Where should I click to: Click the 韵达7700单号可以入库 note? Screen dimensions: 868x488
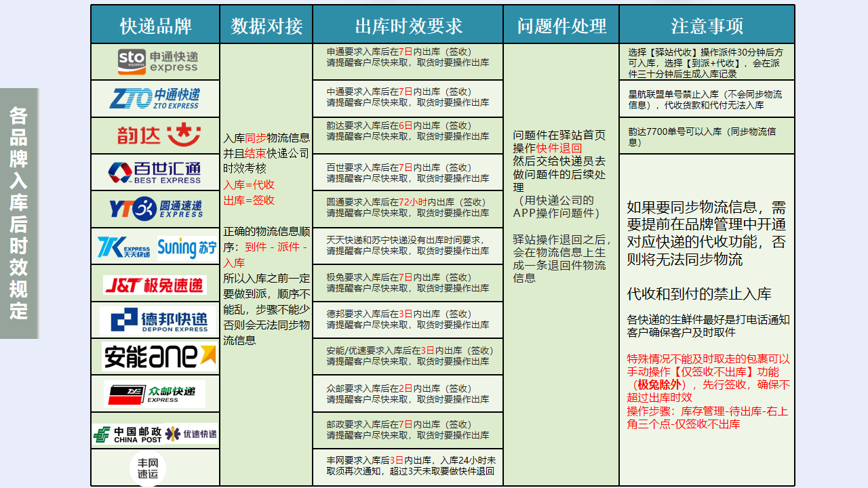tap(702, 137)
